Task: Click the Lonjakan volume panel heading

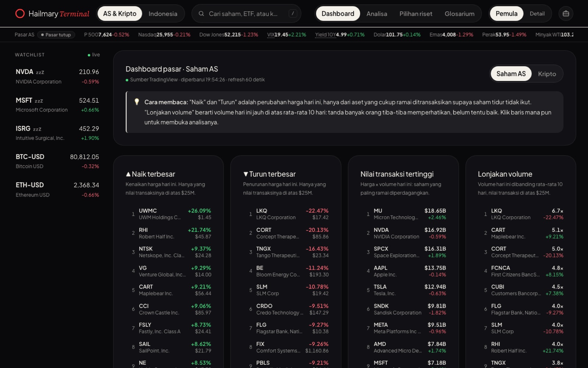Action: (505, 174)
